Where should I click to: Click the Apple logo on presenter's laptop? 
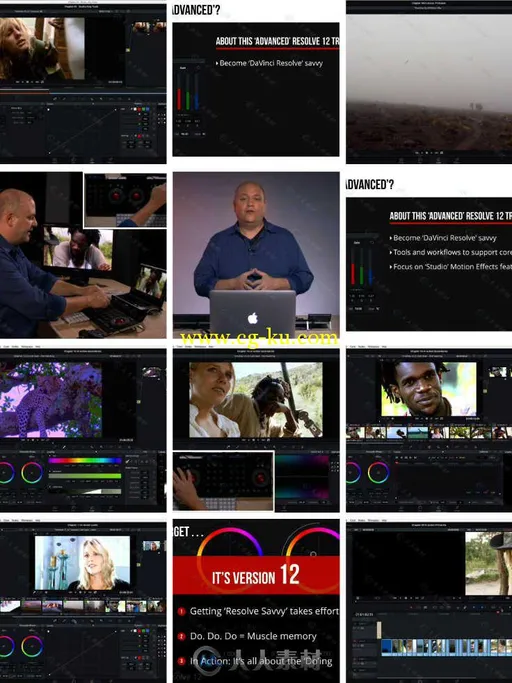pos(253,318)
